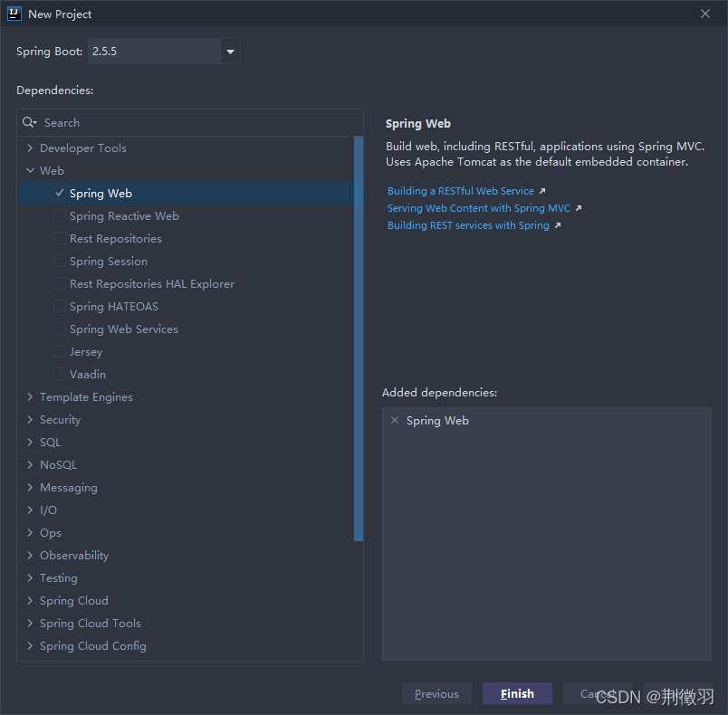Open external arrow beside Building REST services link
728x715 pixels.
pos(558,225)
